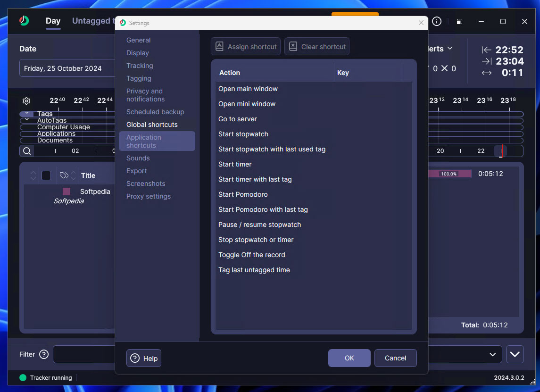Click the Softpedia tag color swatch
The image size is (540, 392).
coord(66,192)
